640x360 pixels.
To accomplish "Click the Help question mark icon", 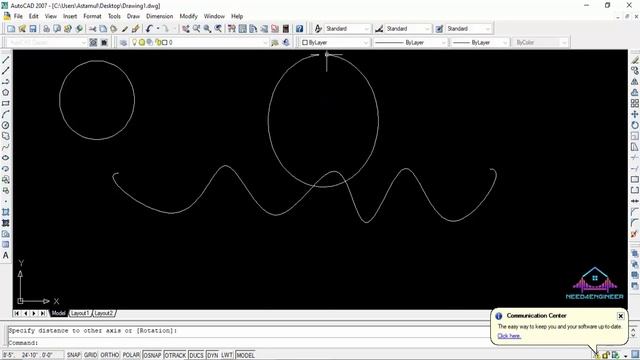I will [300, 29].
